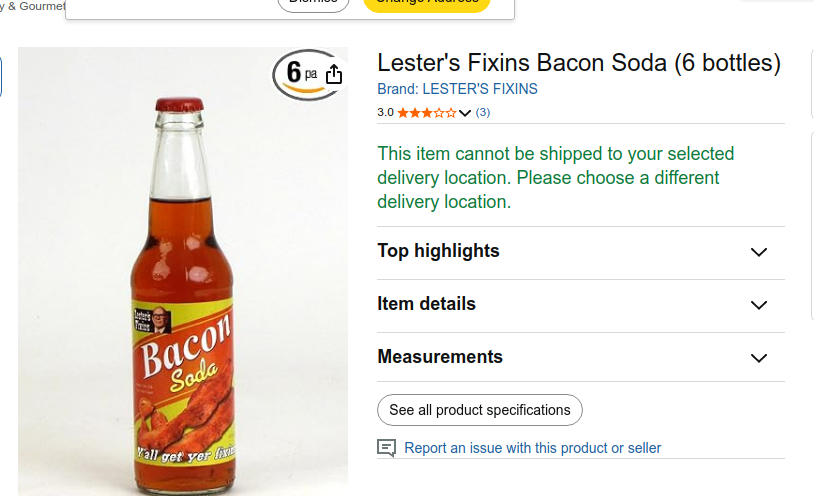814x496 pixels.
Task: Click the report issue speech bubble icon
Action: point(387,448)
